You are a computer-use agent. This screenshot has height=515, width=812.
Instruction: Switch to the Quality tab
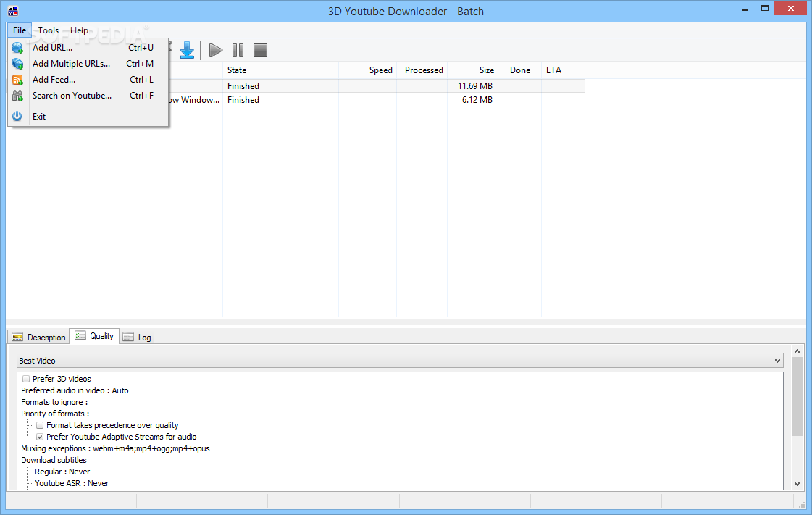click(94, 336)
